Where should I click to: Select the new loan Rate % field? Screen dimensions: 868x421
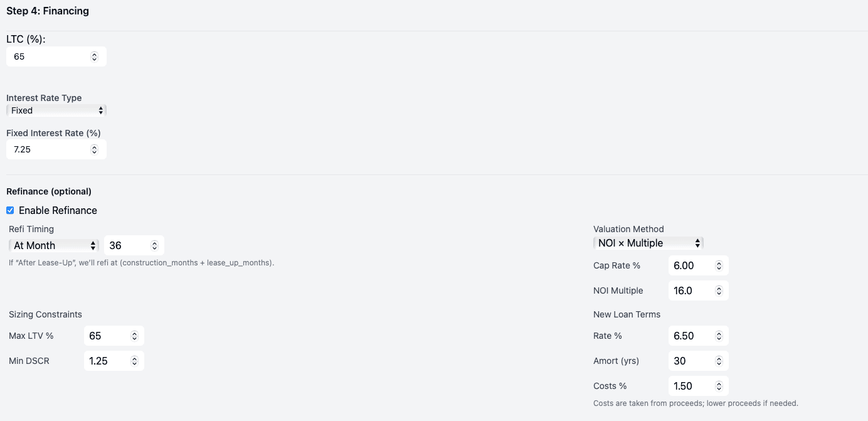pyautogui.click(x=691, y=336)
